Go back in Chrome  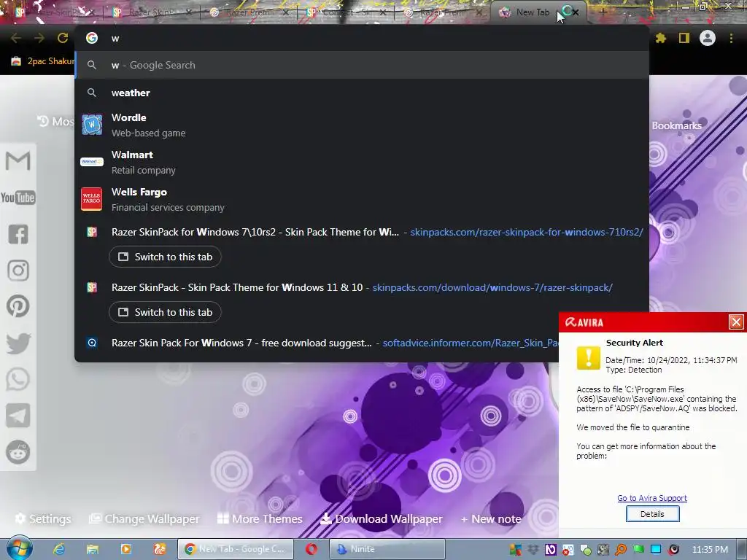16,38
